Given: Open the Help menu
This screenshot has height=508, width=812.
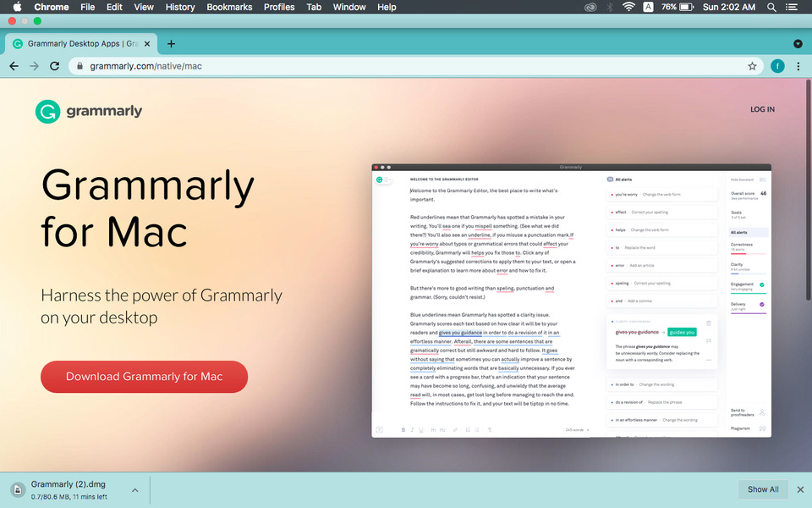Looking at the screenshot, I should point(387,7).
